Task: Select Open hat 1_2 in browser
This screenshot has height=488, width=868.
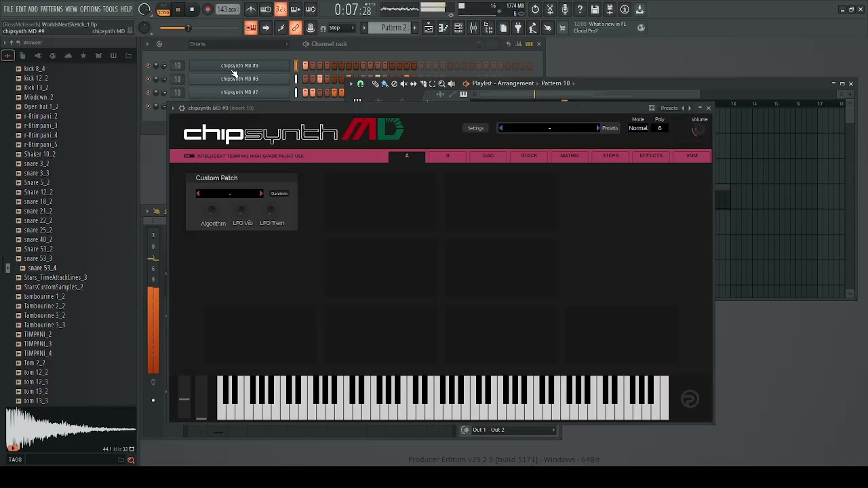Action: click(x=41, y=107)
